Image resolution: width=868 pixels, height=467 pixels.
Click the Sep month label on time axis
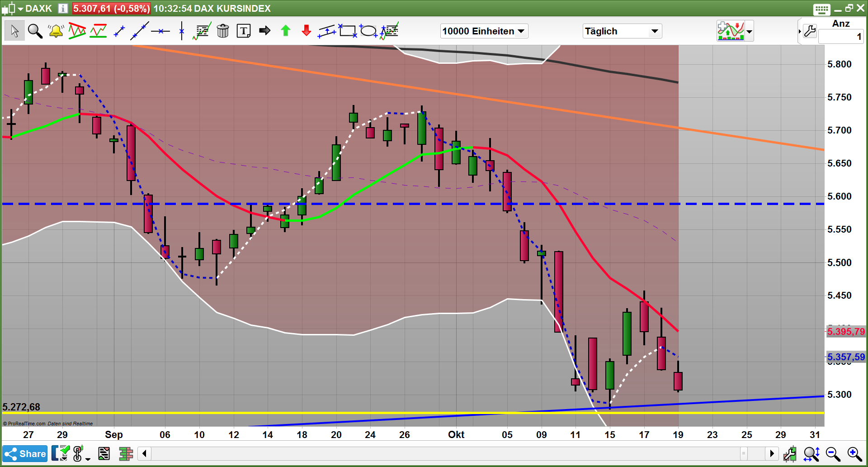point(114,435)
